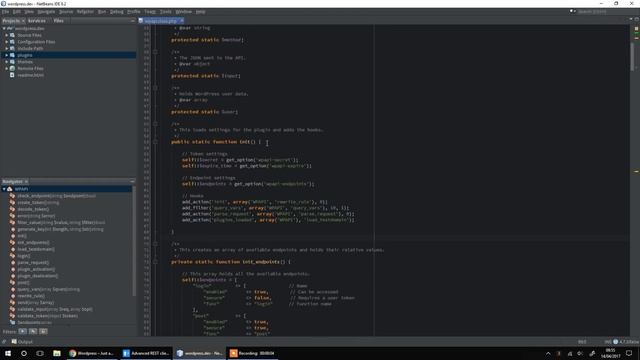The height and width of the screenshot is (360, 640).
Task: Select validate_token method in Navigator
Action: tap(47, 316)
